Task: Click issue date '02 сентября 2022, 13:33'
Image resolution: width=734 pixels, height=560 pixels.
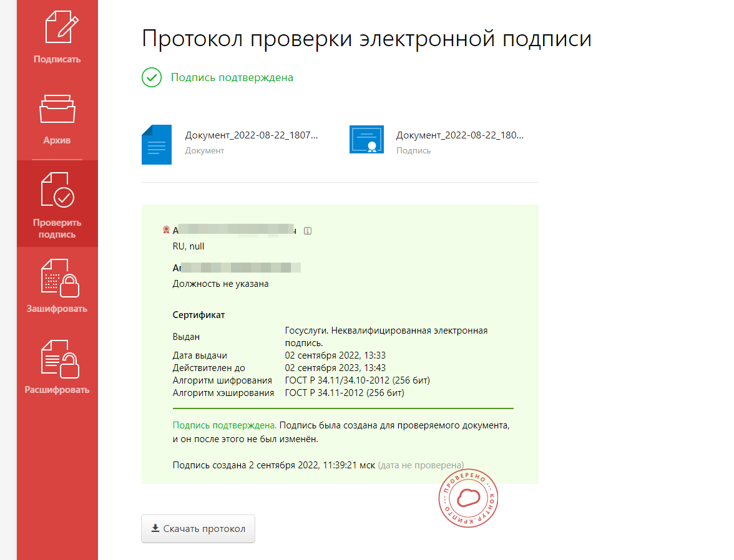Action: [335, 355]
